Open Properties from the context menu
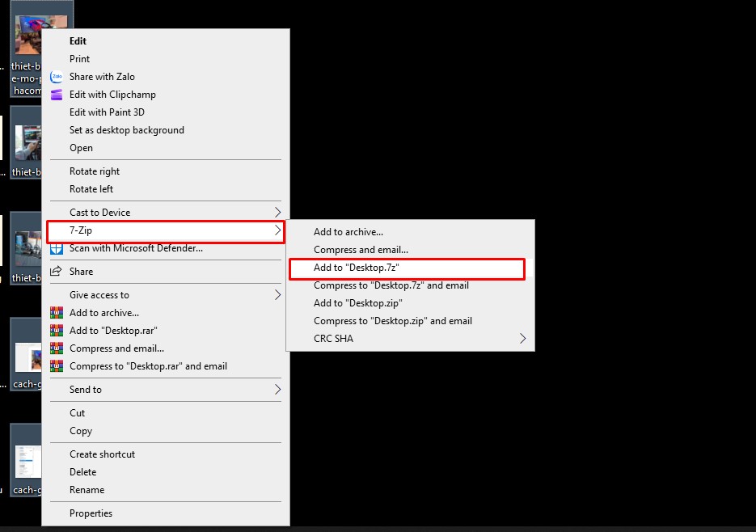 (166, 513)
